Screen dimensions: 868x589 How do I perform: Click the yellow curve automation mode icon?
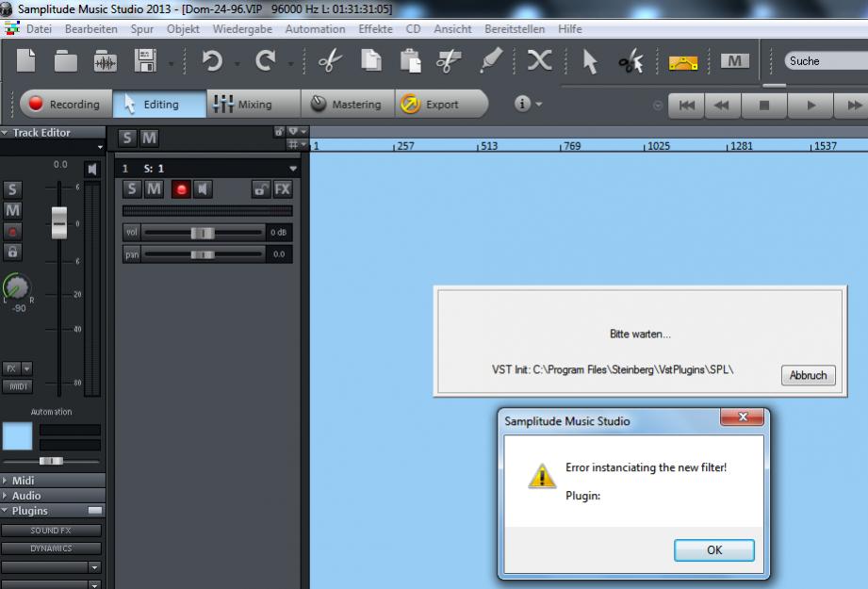point(683,62)
